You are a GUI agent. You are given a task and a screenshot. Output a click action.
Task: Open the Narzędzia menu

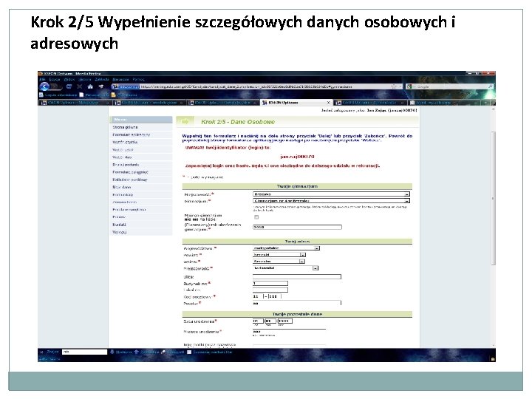click(120, 79)
